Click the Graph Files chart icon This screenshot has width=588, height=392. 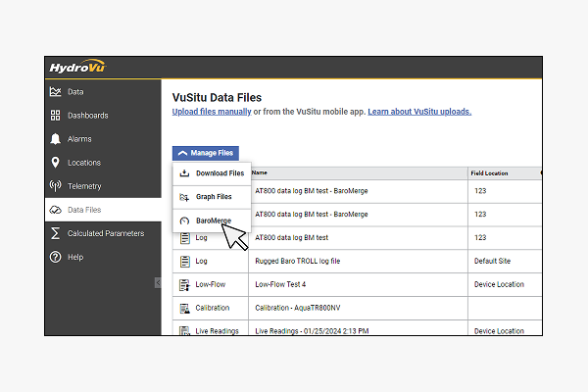click(x=184, y=197)
